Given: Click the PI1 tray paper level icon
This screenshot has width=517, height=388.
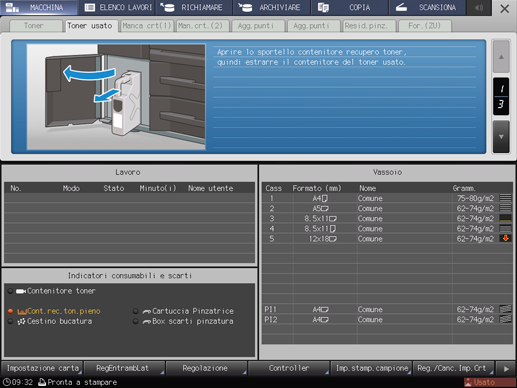Looking at the screenshot, I should pyautogui.click(x=506, y=309).
